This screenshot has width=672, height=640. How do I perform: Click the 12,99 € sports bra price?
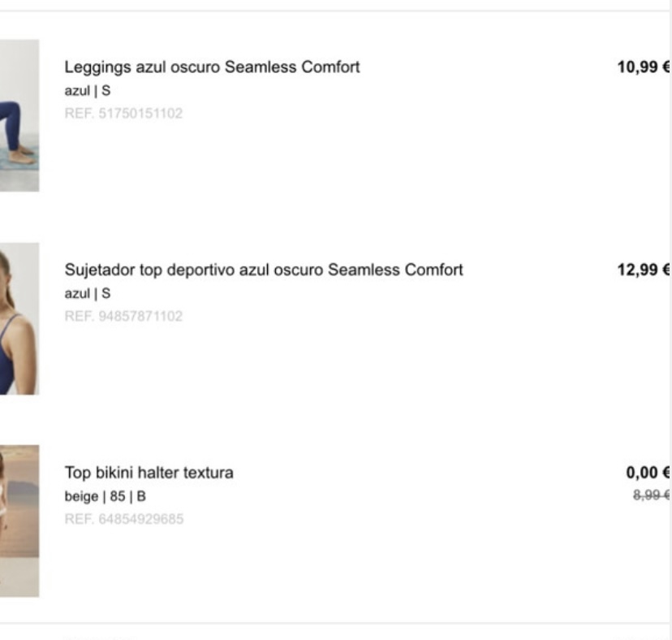pyautogui.click(x=644, y=270)
